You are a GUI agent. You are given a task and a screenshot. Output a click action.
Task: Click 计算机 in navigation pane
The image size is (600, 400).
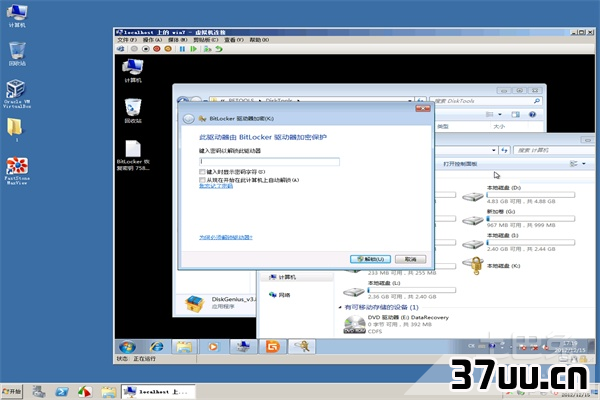click(x=283, y=277)
